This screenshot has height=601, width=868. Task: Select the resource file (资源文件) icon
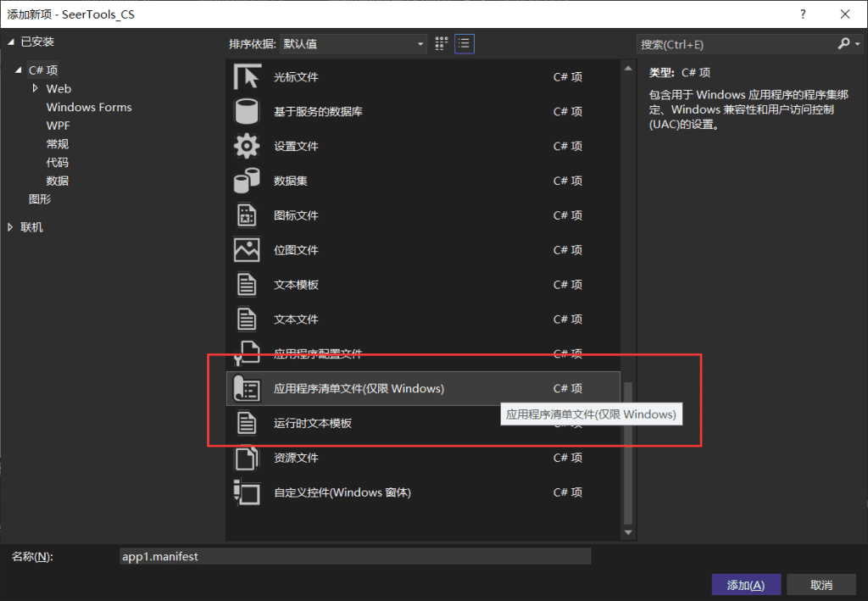[246, 458]
